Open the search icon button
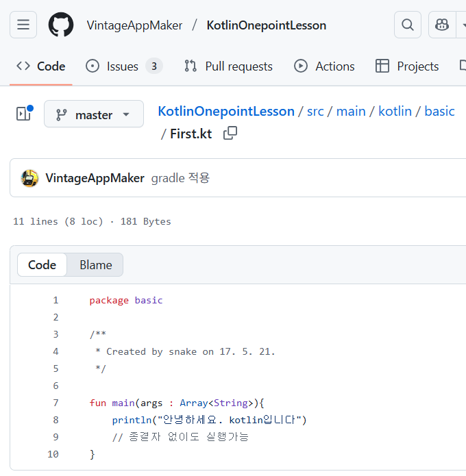Screen dimensions: 466x476 pos(407,25)
